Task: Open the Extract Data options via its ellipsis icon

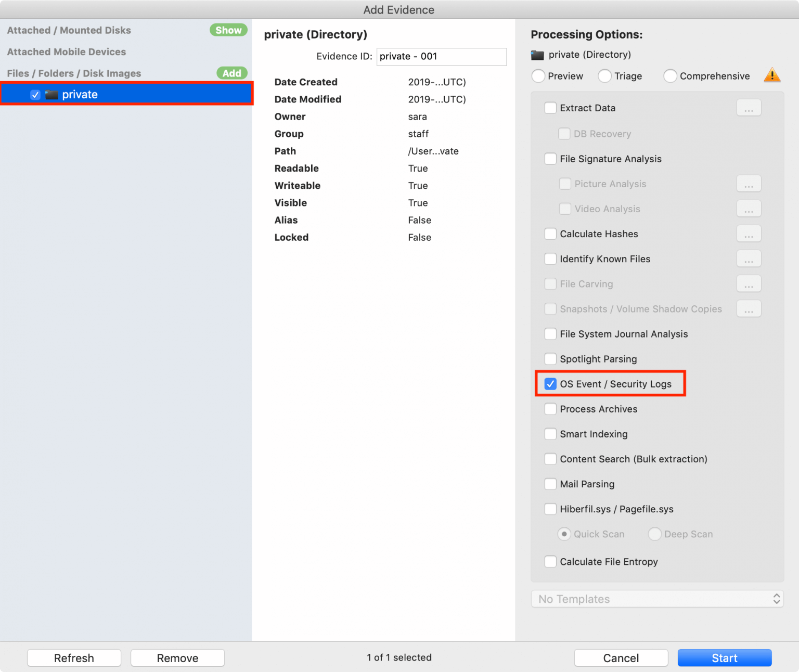Action: pos(749,108)
